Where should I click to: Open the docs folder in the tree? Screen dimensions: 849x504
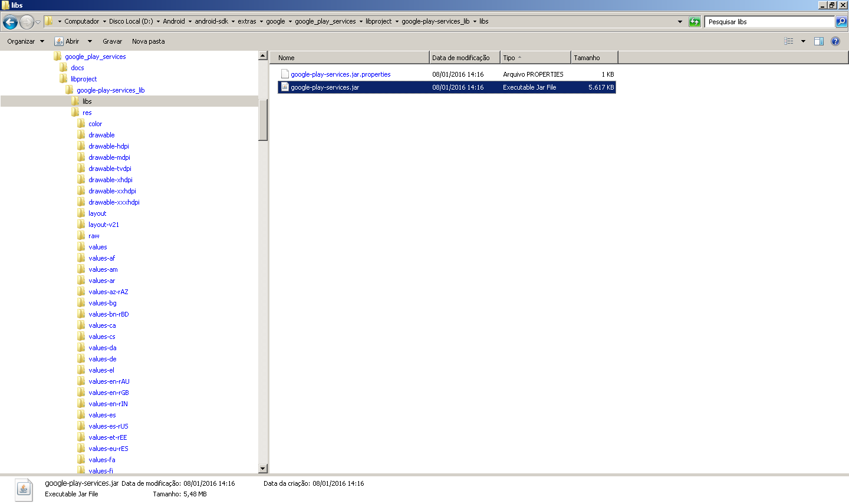coord(77,68)
